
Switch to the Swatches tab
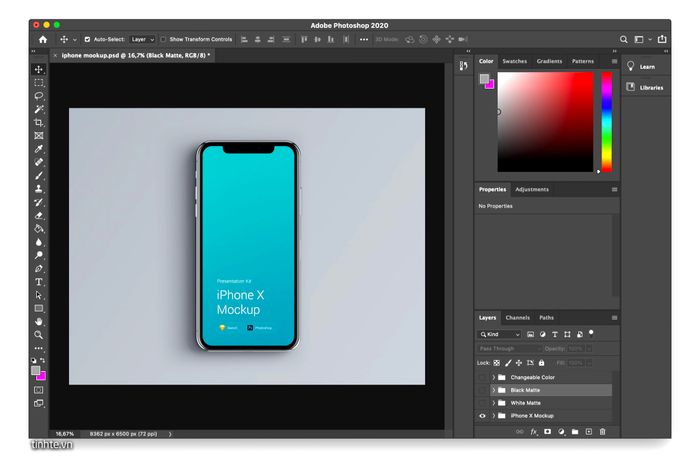[x=514, y=61]
